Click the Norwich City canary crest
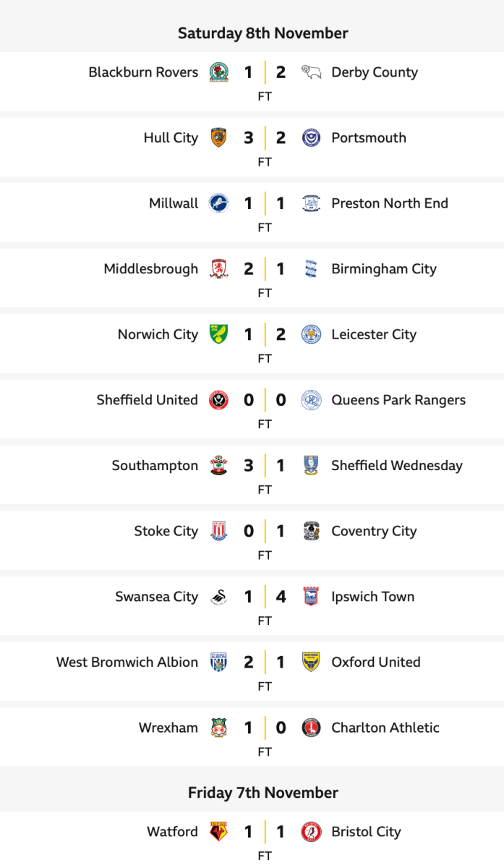Screen dimensions: 504x868 pyautogui.click(x=218, y=335)
